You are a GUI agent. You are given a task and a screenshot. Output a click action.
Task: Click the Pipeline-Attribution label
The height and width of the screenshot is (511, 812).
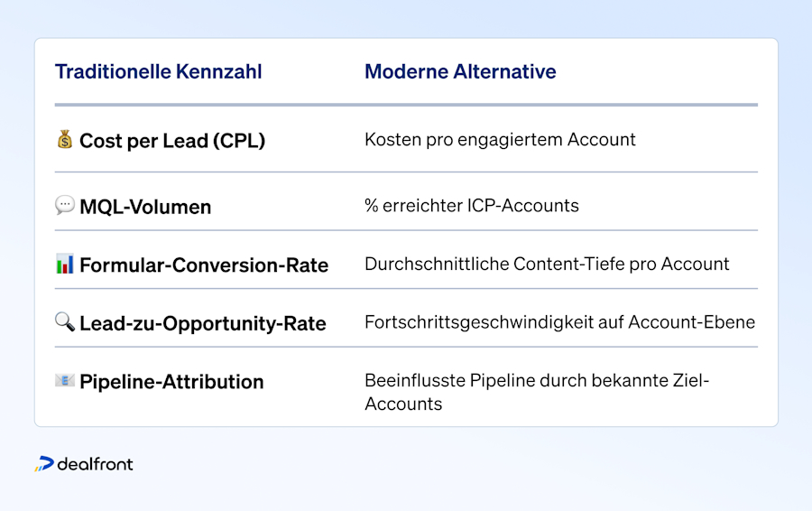tap(172, 382)
